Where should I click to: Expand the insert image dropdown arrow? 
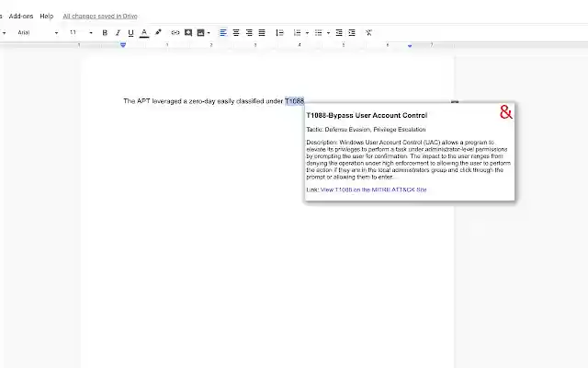coord(209,33)
